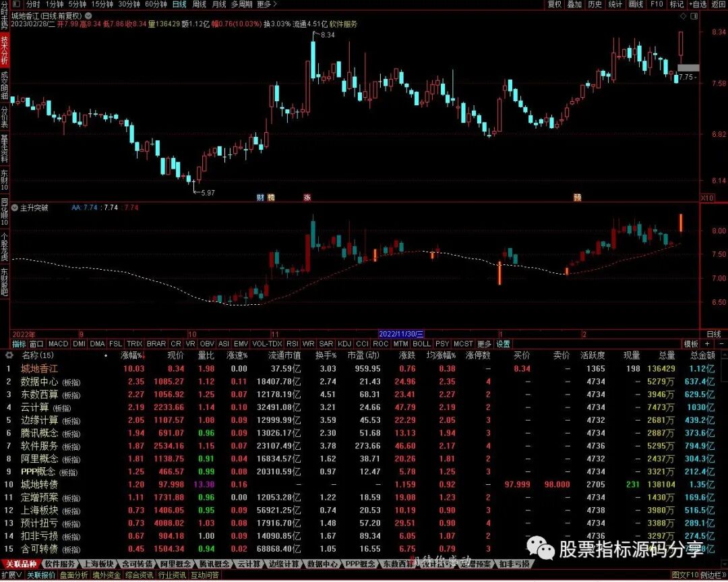Expand 更多 indicator list
728x582 pixels.
pos(484,344)
